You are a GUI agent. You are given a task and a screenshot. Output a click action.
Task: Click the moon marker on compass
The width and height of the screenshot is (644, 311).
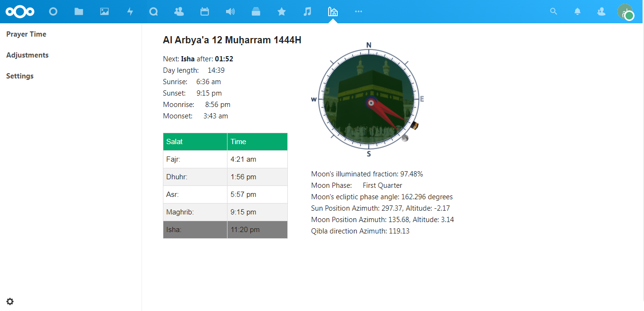(x=405, y=138)
